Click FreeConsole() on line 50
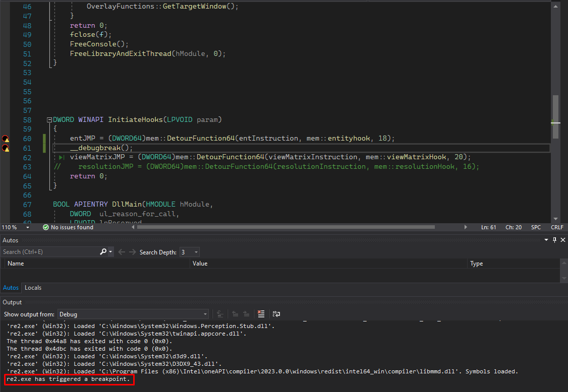568x392 pixels. coord(99,44)
